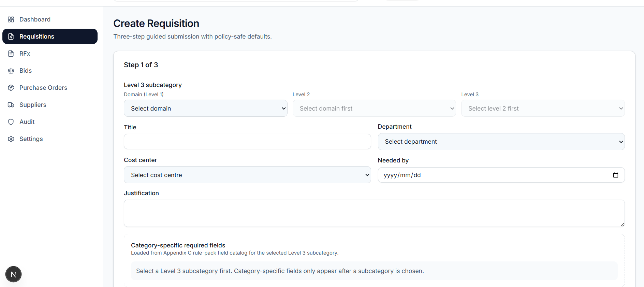Click the Bids scales icon
Screen dimensions: 644x287
click(11, 71)
